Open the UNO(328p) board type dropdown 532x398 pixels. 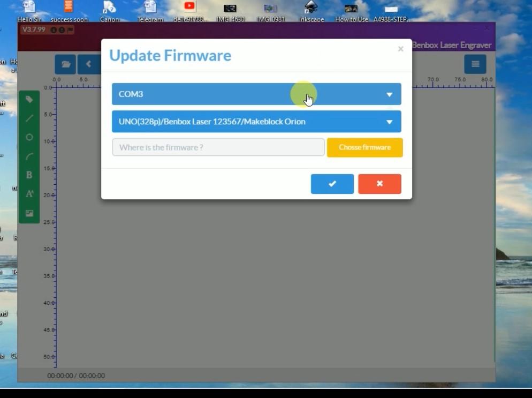coord(256,122)
